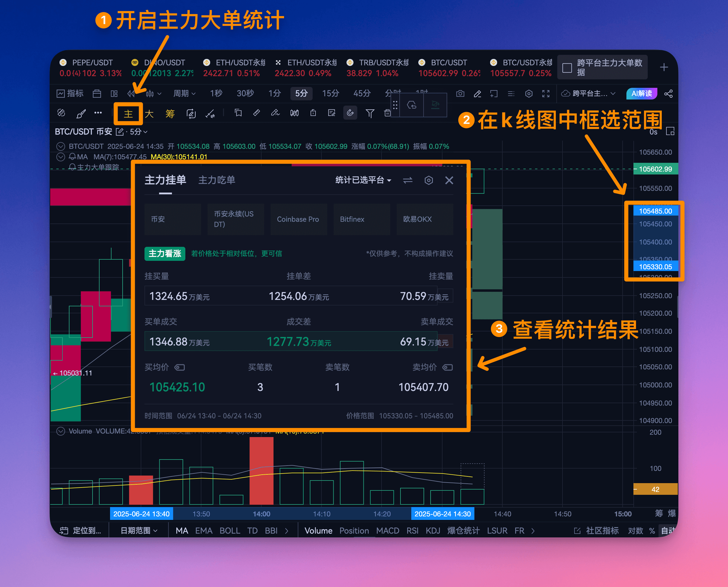Switch to the 主力吃单 tab

pyautogui.click(x=217, y=180)
